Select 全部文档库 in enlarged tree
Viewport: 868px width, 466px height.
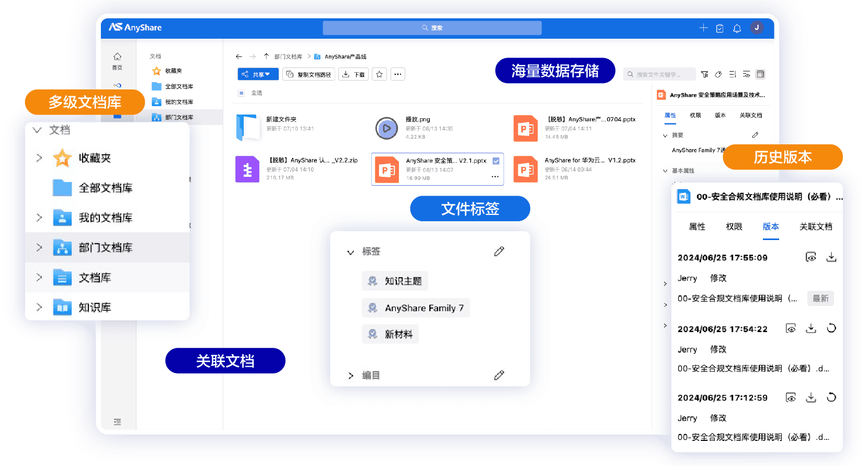(106, 188)
